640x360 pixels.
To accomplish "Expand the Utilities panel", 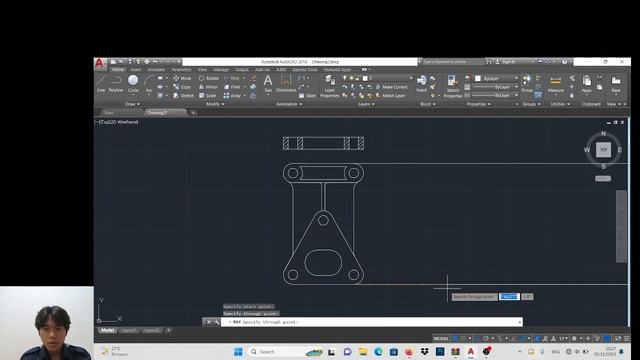I will tap(560, 104).
